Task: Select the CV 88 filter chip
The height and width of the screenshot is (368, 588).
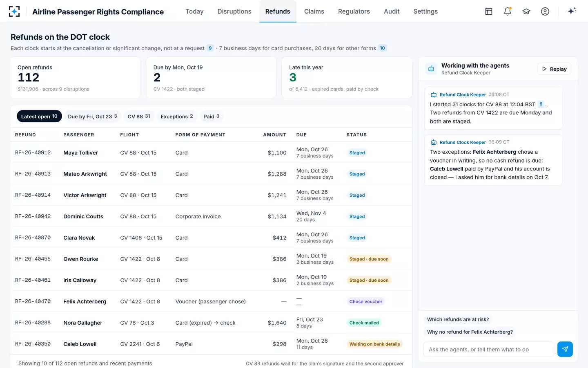Action: [139, 117]
